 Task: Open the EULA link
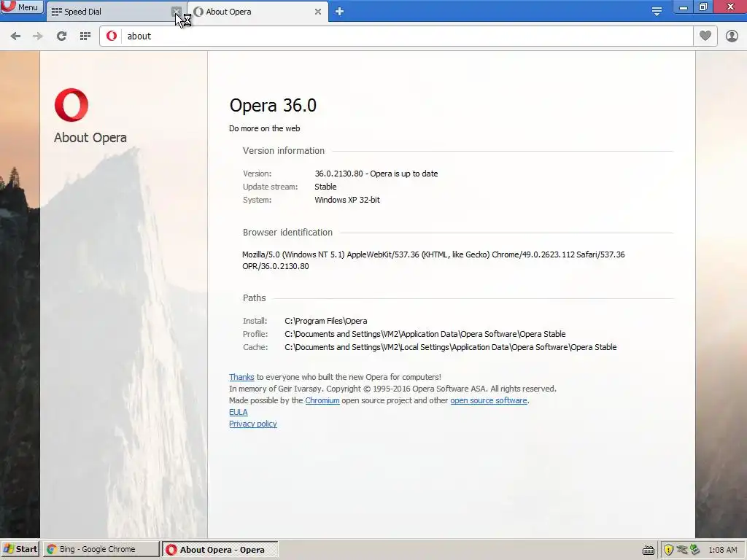tap(239, 413)
